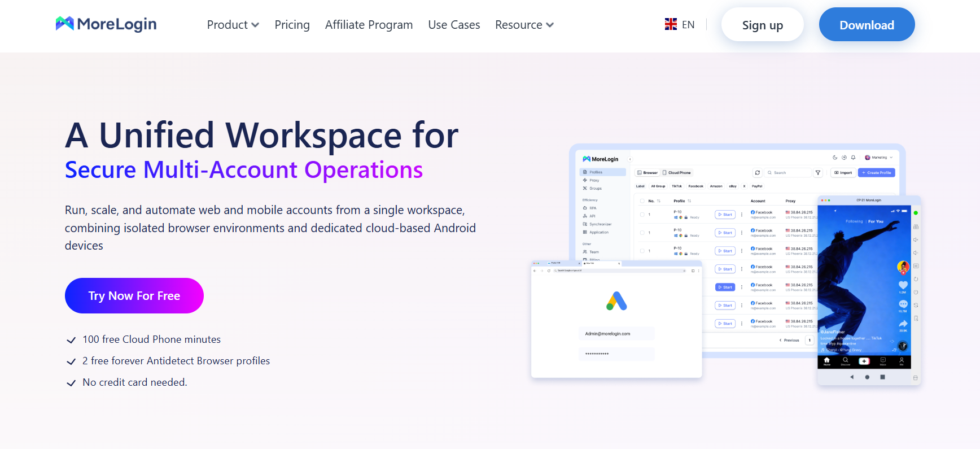Open the first row's three-dot menu
Viewport: 980px width, 449px height.
click(x=742, y=215)
